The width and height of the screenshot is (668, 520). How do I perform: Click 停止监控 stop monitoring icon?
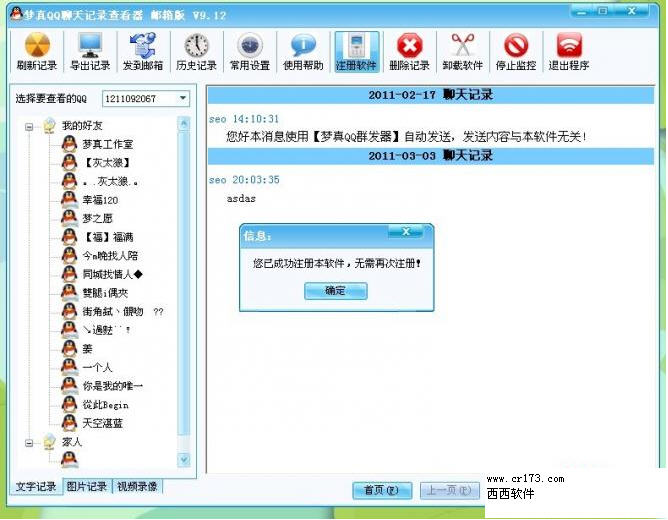click(x=516, y=52)
